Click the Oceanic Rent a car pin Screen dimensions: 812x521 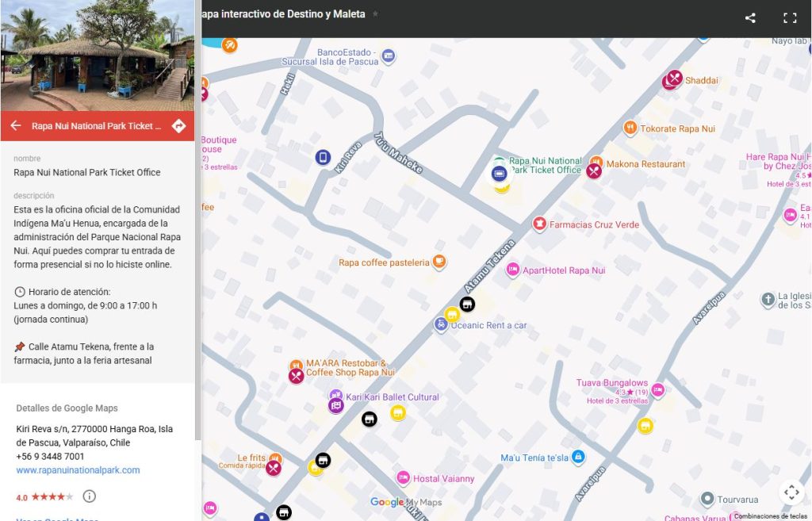tap(441, 324)
